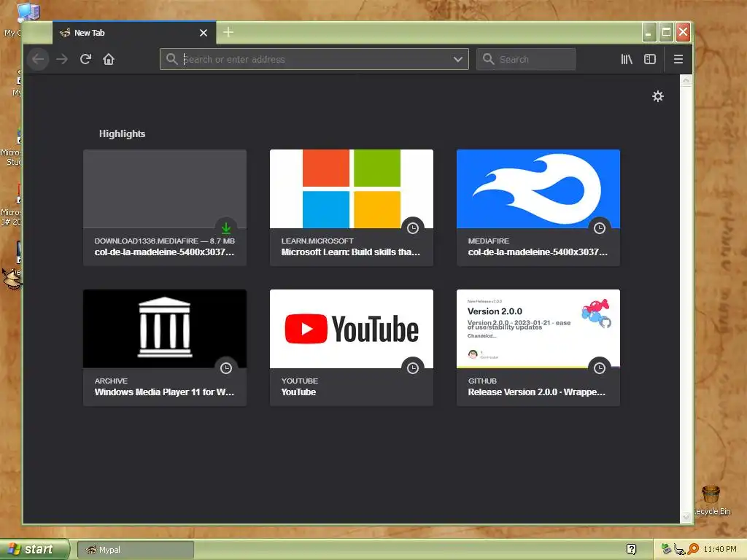Click 'Release Version 2.0.0 - Wrappe...' title
Viewport: 747px width, 560px height.
click(x=536, y=392)
